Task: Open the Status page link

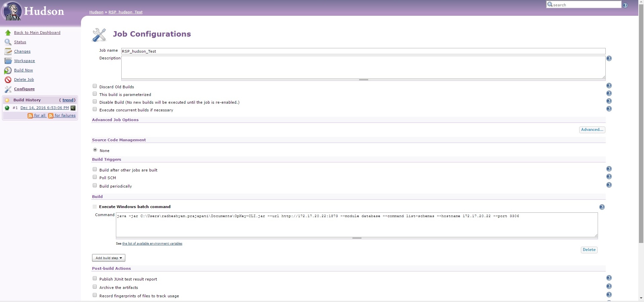Action: pyautogui.click(x=20, y=42)
